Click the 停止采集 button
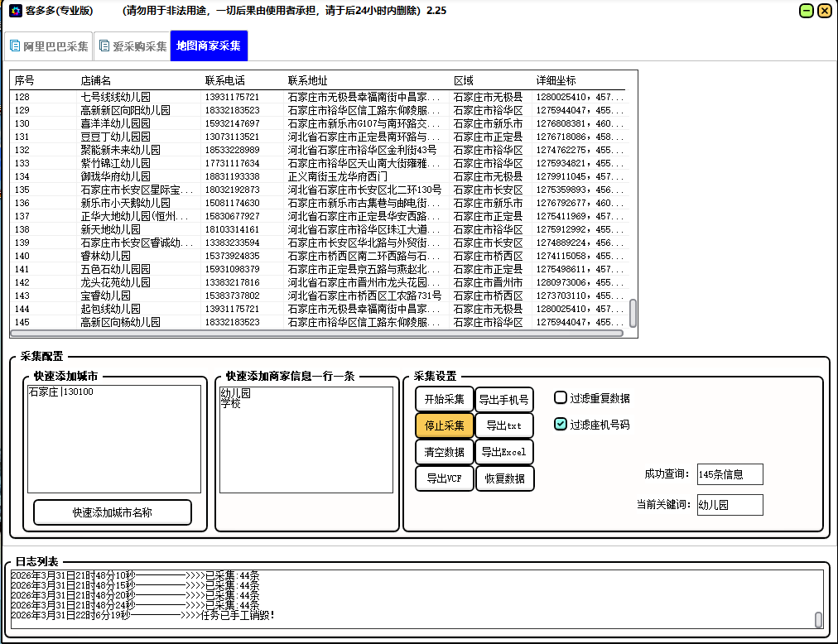Viewport: 838px width, 644px height. 444,425
